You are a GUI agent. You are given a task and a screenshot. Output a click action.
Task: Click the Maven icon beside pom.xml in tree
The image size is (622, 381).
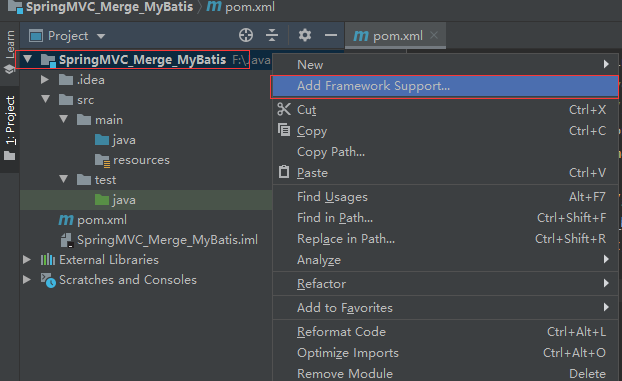pos(66,219)
